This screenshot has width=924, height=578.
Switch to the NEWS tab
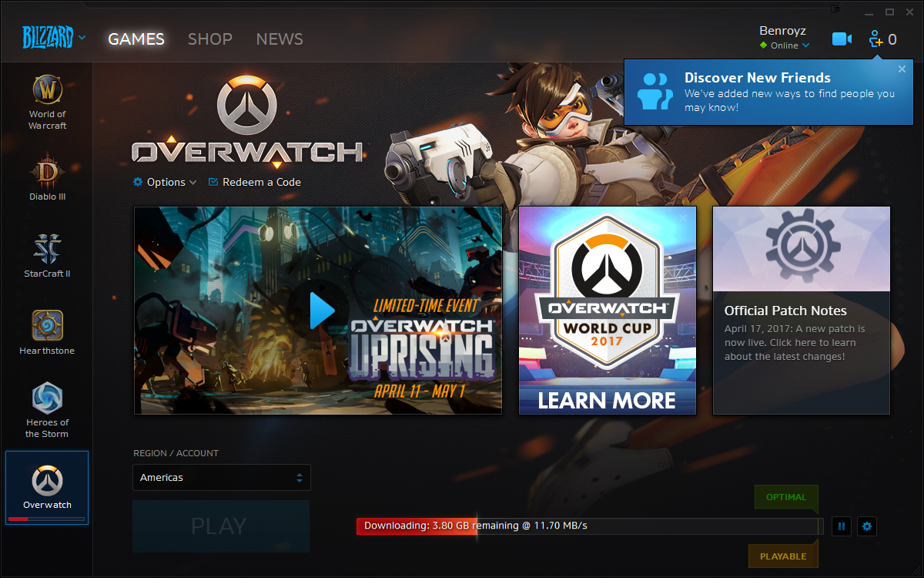coord(280,39)
